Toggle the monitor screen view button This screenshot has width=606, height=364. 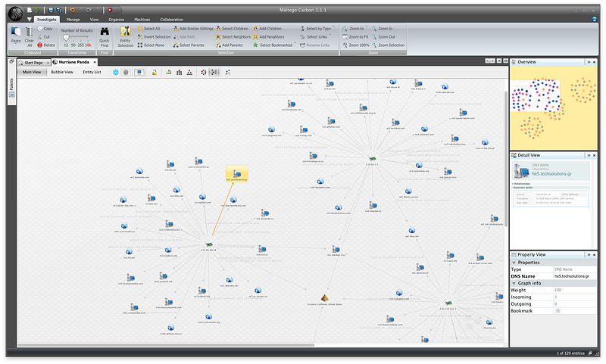(x=139, y=72)
